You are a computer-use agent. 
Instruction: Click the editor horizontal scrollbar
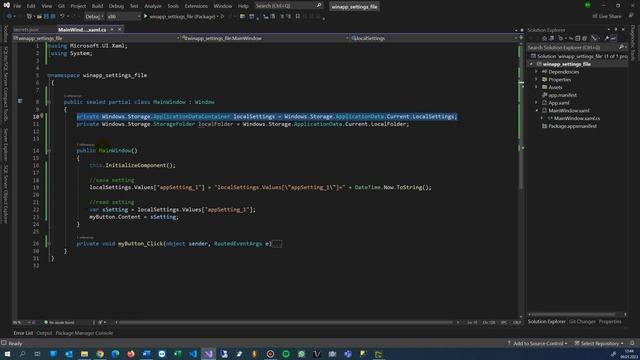tap(286, 322)
